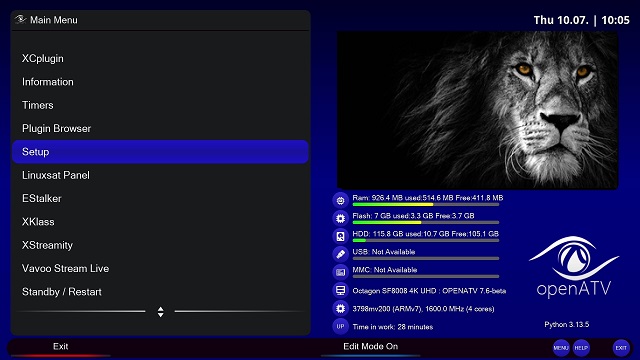Screen dimensions: 640x360
Task: Click the RAM usage icon
Action: coord(340,200)
